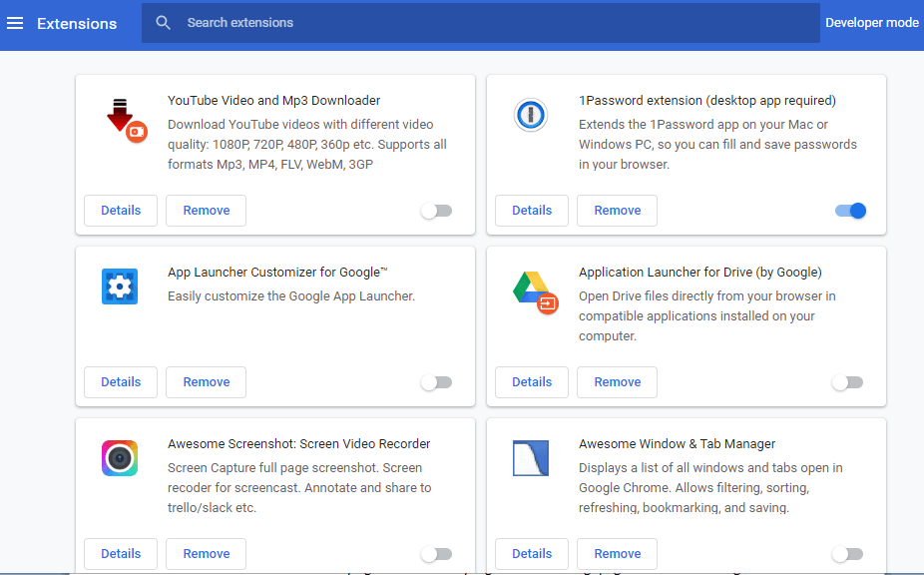
Task: Click the Awesome Window & Tab Manager icon
Action: [x=531, y=458]
